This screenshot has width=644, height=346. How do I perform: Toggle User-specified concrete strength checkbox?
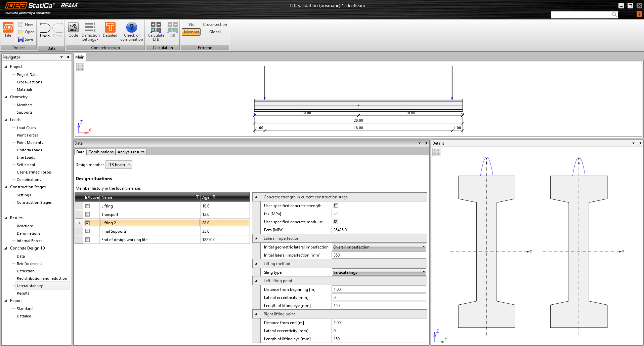tap(336, 206)
